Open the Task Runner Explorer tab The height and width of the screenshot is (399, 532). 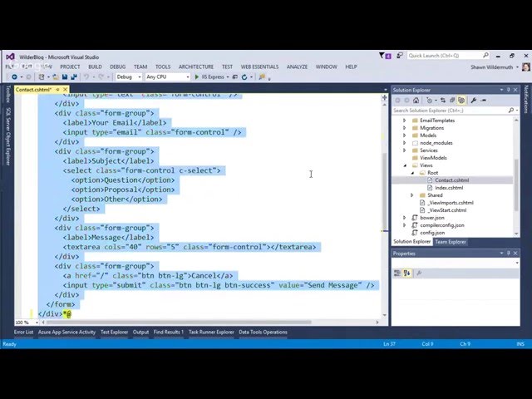(x=211, y=332)
